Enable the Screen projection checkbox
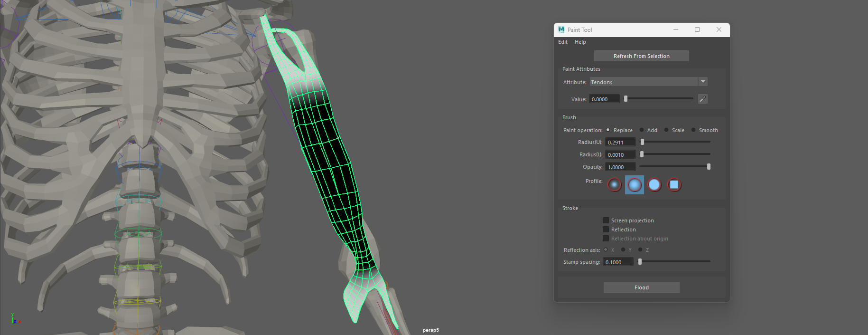Image resolution: width=868 pixels, height=335 pixels. [x=606, y=220]
